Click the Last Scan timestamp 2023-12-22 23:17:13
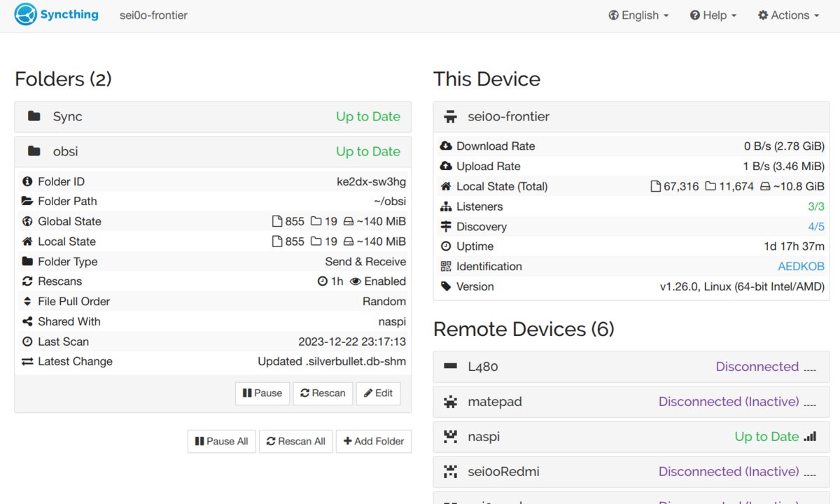Image resolution: width=840 pixels, height=504 pixels. coord(352,342)
